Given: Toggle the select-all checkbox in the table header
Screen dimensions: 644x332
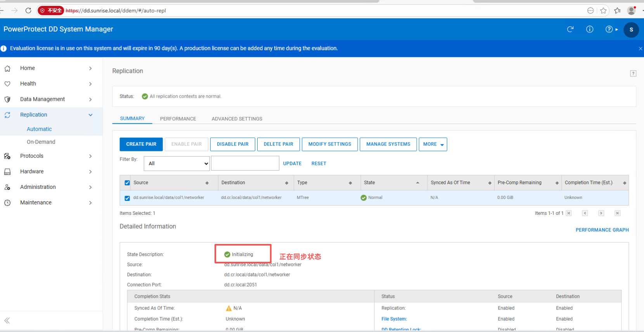Looking at the screenshot, I should 127,183.
